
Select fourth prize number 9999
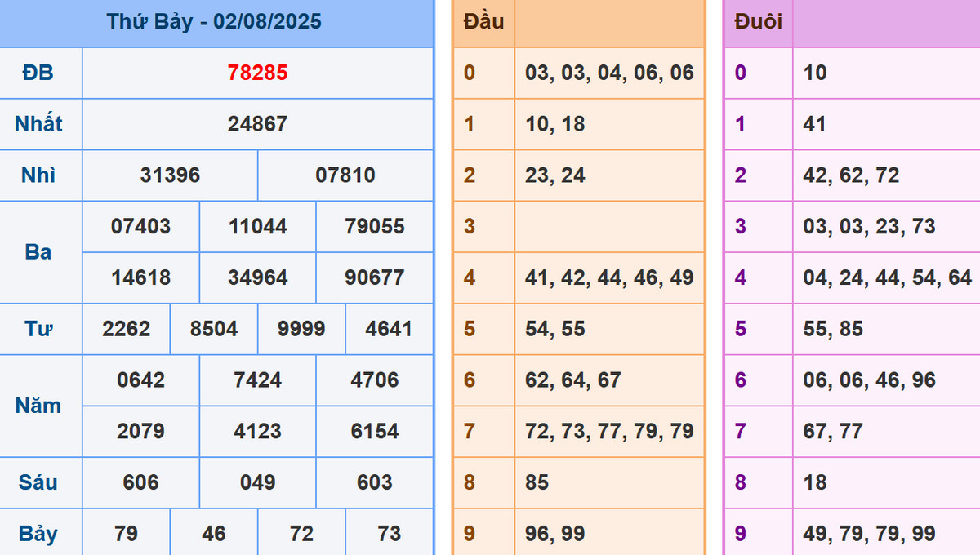(301, 329)
